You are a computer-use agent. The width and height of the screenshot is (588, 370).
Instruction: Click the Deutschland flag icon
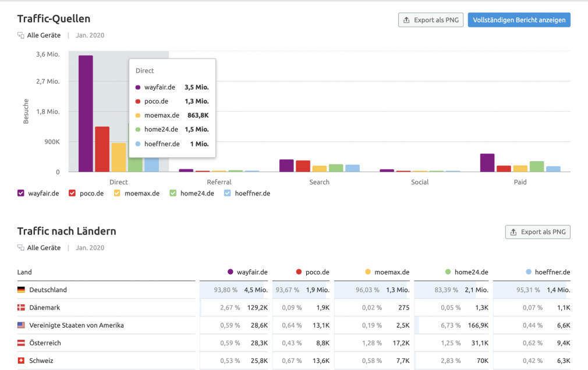point(21,290)
